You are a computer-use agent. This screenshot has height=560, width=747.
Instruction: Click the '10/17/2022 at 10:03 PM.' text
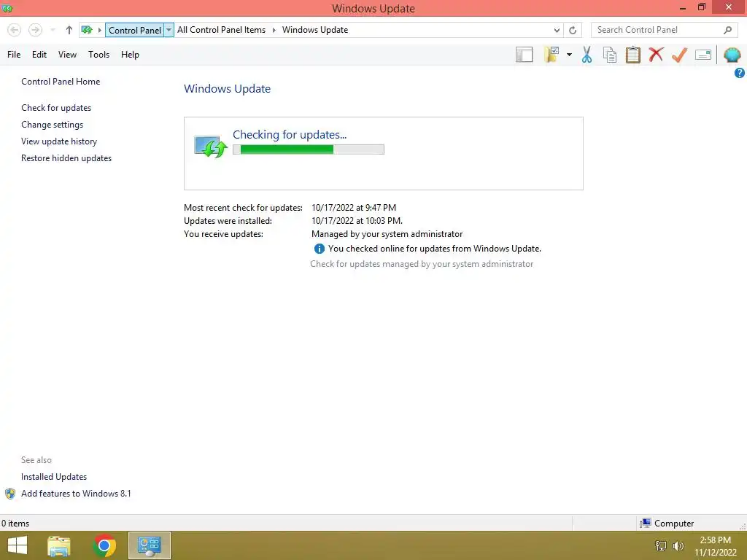tap(357, 221)
